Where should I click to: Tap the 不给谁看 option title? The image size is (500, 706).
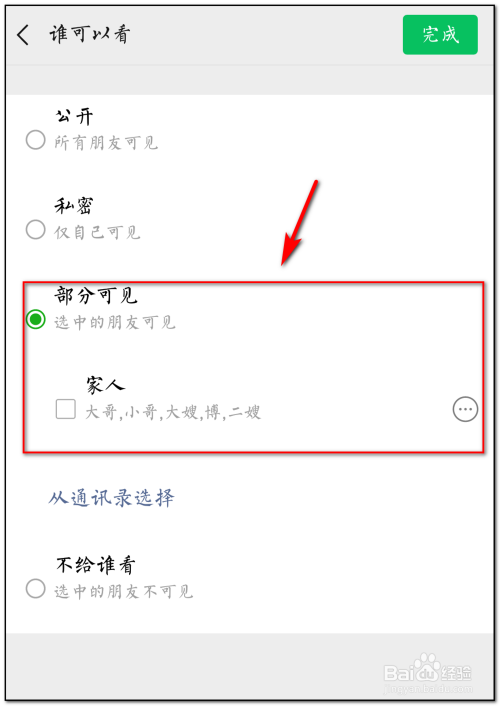pyautogui.click(x=96, y=565)
